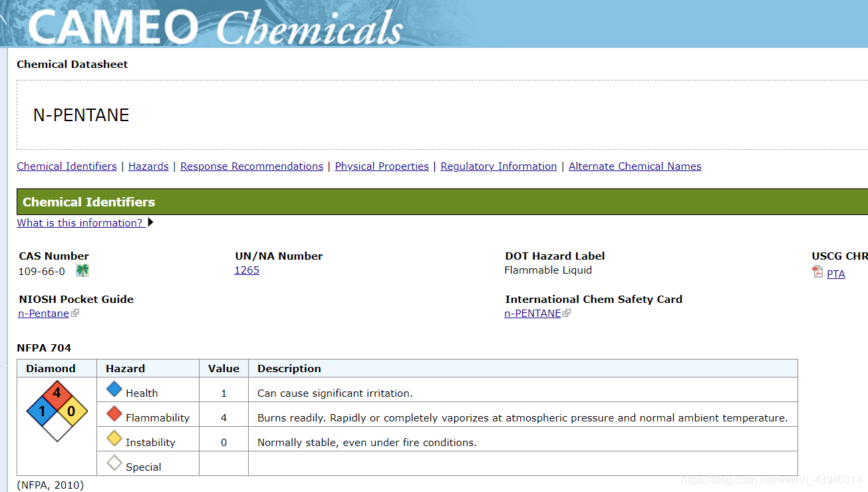
Task: Expand the 'What is this information?' arrow
Action: pos(151,222)
